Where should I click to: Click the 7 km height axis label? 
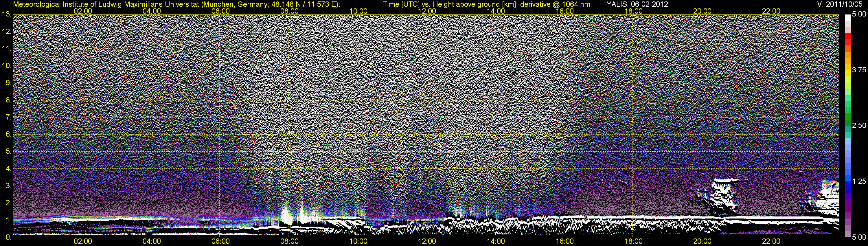(x=8, y=117)
